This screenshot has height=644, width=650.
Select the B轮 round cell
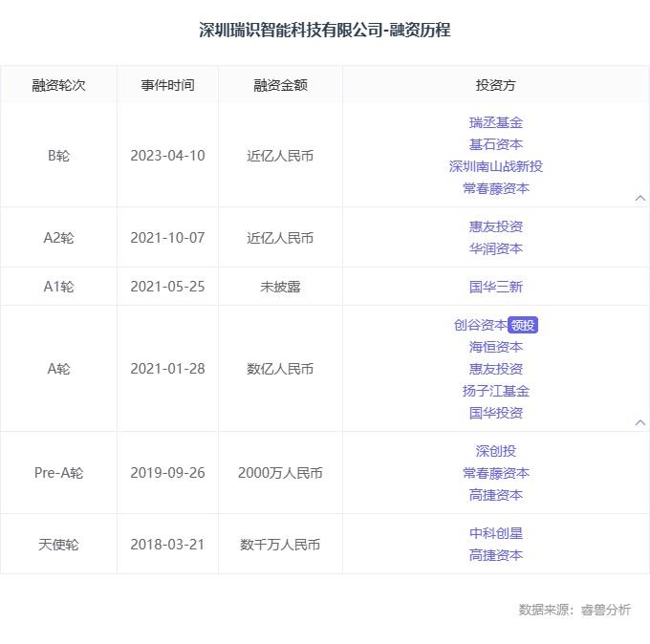59,156
